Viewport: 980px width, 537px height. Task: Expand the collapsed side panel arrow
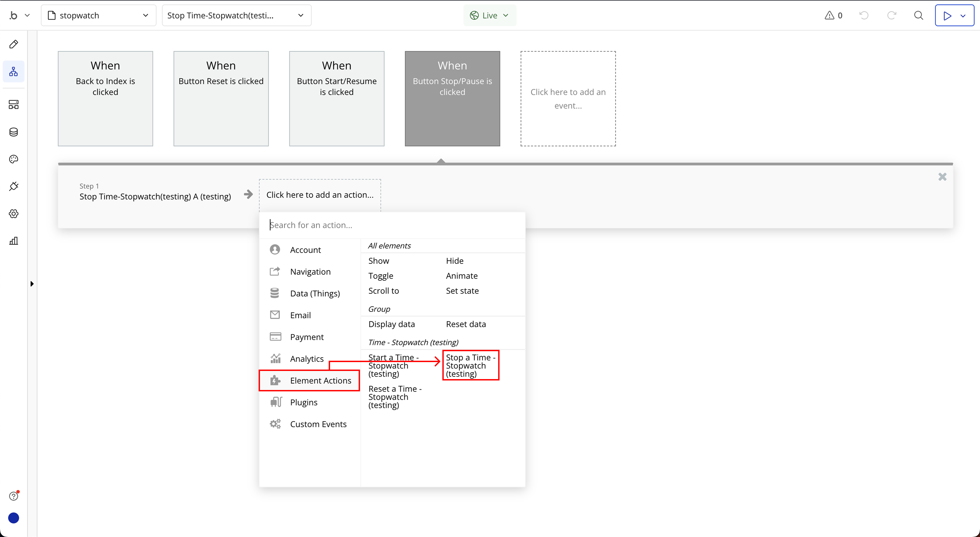tap(32, 284)
